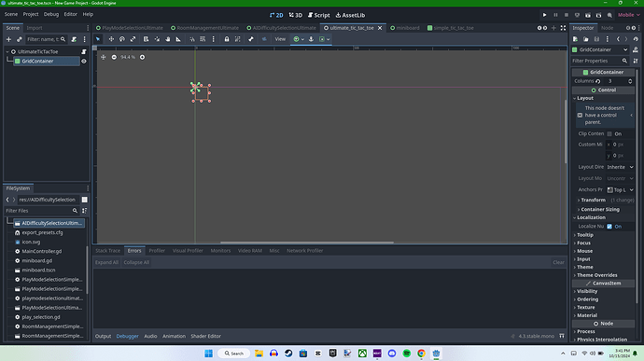Select the Move Mode tool in toolbar
Screen dimensions: 644x361
pyautogui.click(x=111, y=39)
